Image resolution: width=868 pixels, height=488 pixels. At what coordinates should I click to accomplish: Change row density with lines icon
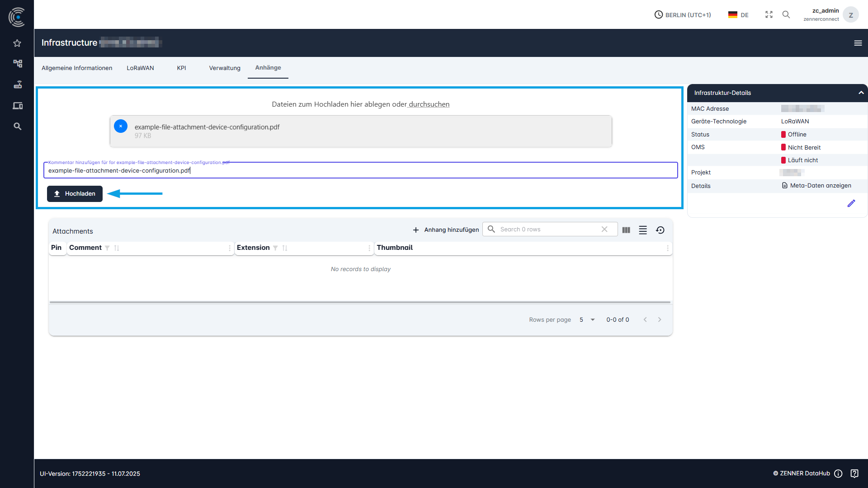pyautogui.click(x=643, y=230)
